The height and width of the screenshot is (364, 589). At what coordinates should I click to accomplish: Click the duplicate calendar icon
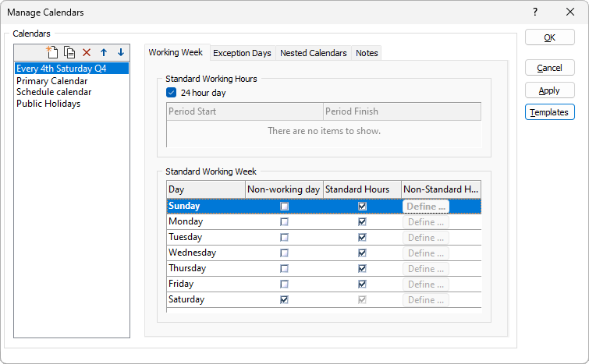[69, 52]
